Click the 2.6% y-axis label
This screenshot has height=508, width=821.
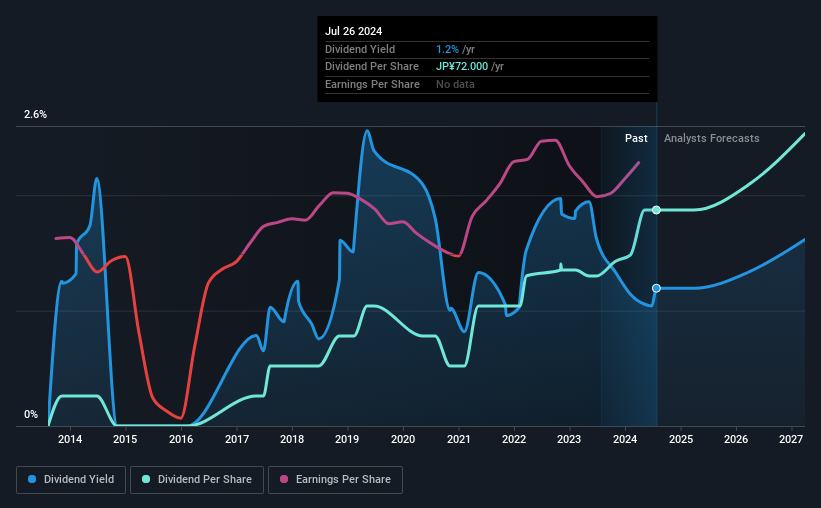(35, 115)
